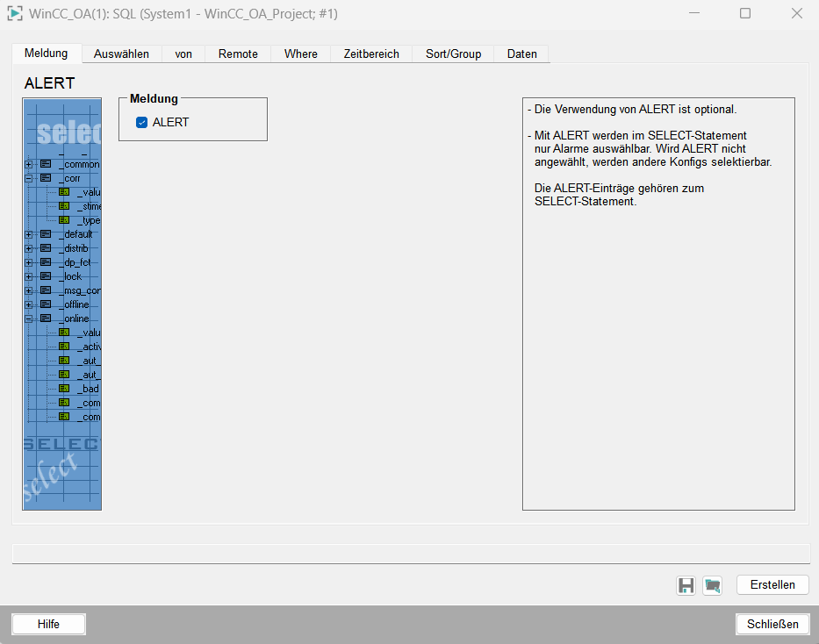This screenshot has width=819, height=644.
Task: Collapse the _corr tree node
Action: (29, 178)
